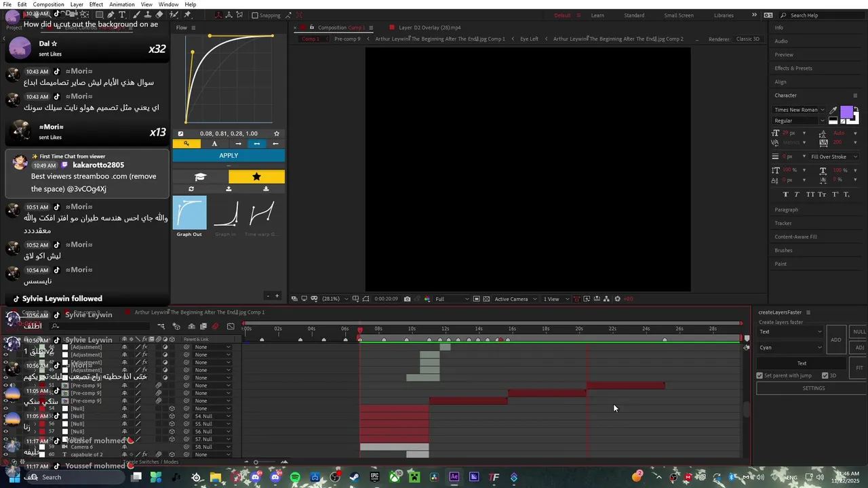This screenshot has height=488, width=868.
Task: Select the Time warp preset thumbnail
Action: [x=261, y=213]
